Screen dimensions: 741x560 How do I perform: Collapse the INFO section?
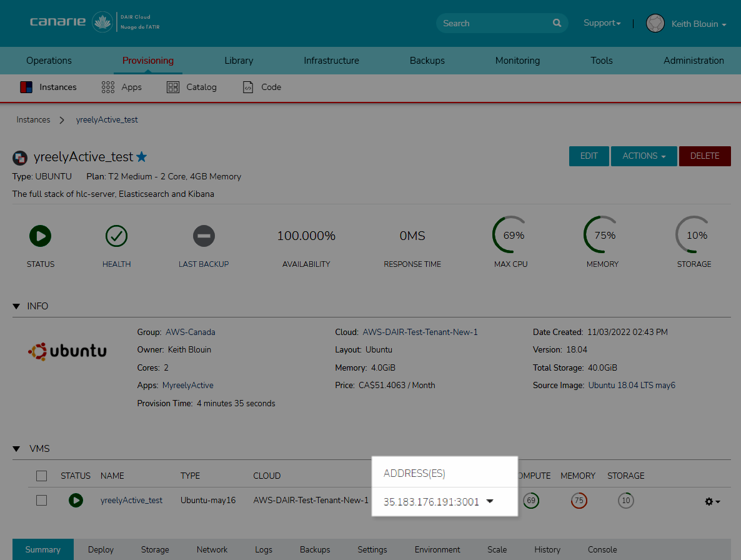click(x=16, y=306)
